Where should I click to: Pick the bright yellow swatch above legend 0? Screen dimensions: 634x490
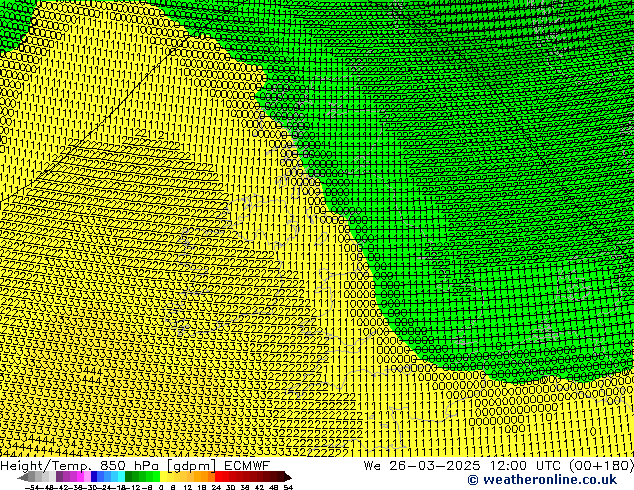[163, 476]
